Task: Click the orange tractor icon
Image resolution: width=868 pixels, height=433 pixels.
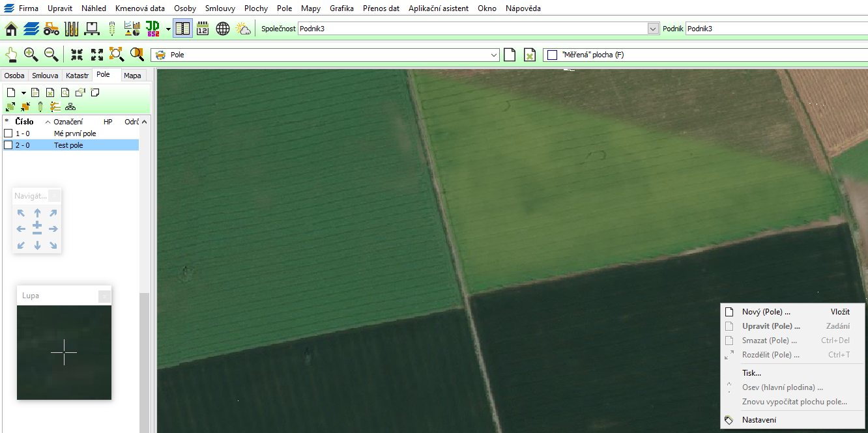Action: (51, 29)
